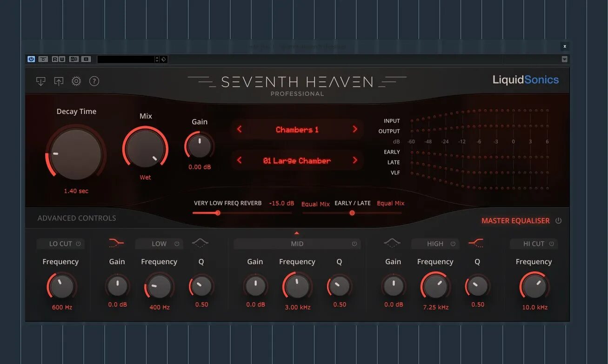Open the preset dropdown at the far top right
The image size is (608, 364).
pos(564,59)
